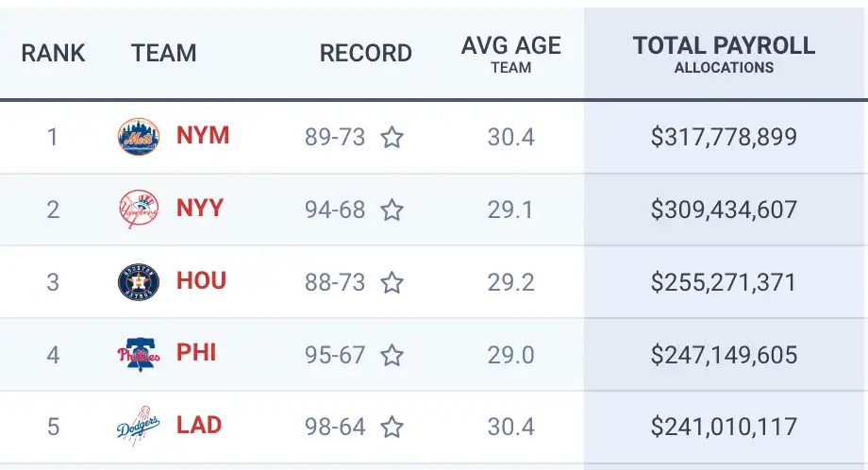Click the Dodgers team logo
Screen dimensions: 868x470
pyautogui.click(x=139, y=427)
